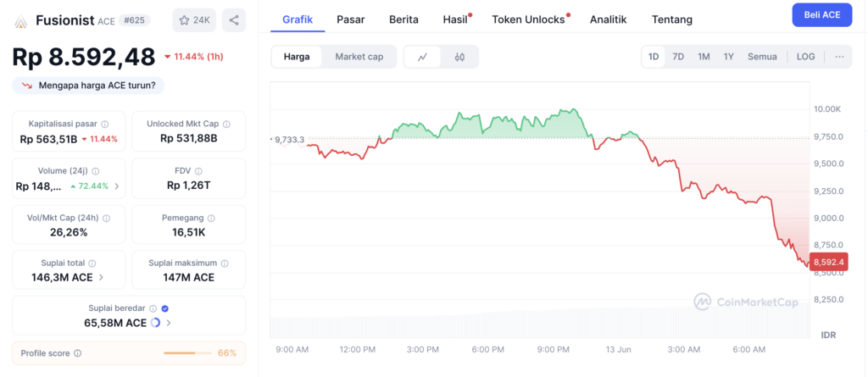Screen dimensions: 868x377
Task: Click the Beli ACE button
Action: (x=822, y=15)
